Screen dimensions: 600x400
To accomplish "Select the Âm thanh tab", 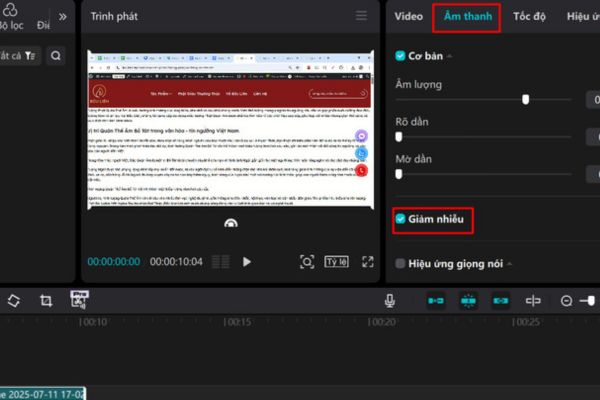I will click(x=466, y=16).
